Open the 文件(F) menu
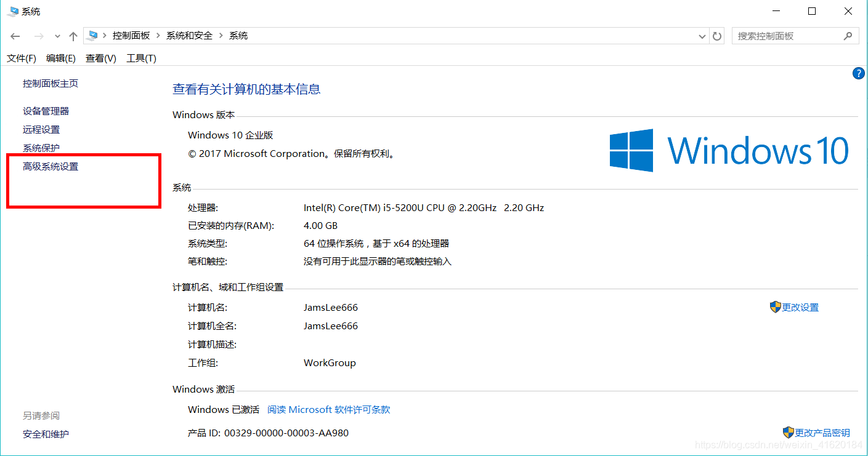This screenshot has height=456, width=868. pyautogui.click(x=22, y=58)
